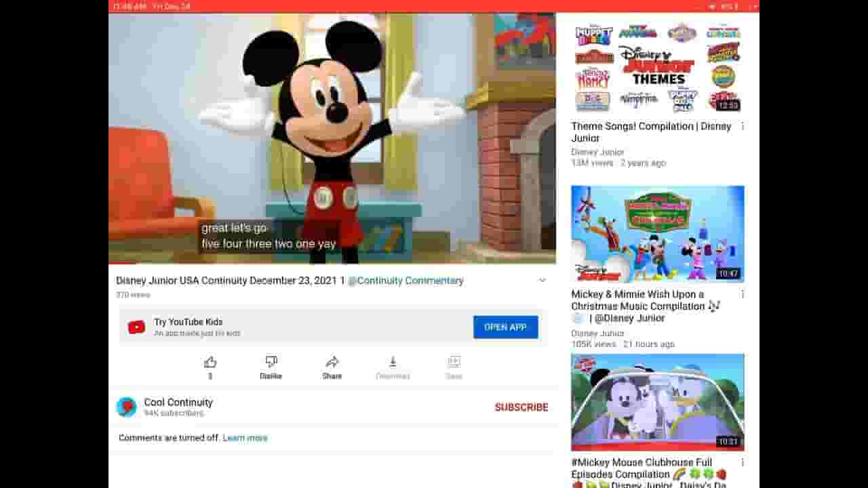Click the video view count text

[x=133, y=295]
